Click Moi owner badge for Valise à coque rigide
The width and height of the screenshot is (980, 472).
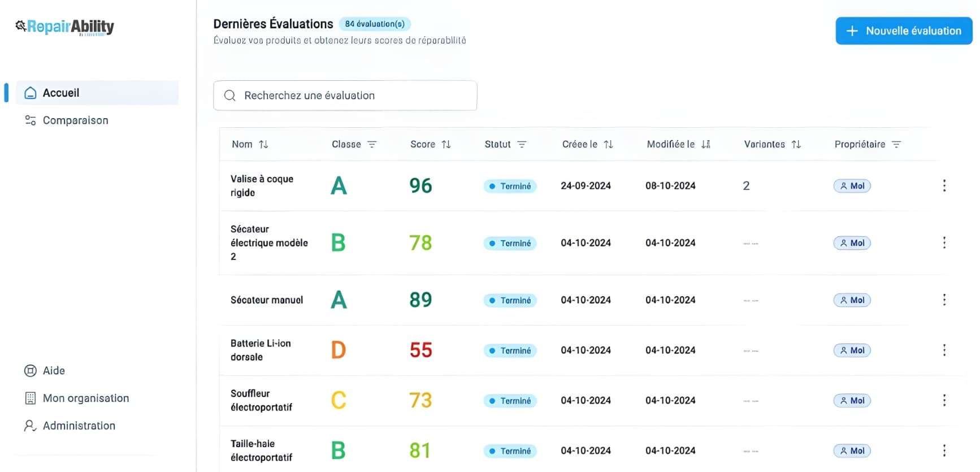(x=852, y=186)
